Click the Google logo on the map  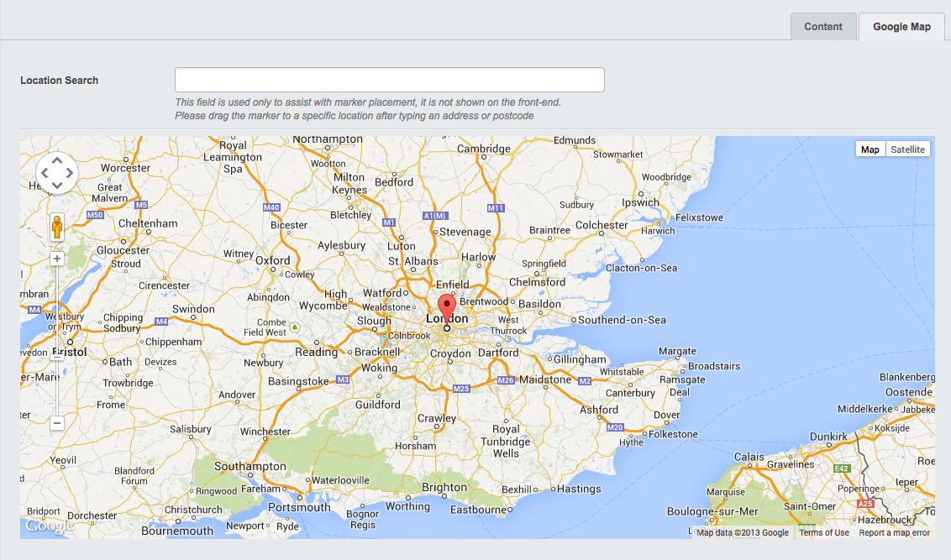pyautogui.click(x=50, y=526)
